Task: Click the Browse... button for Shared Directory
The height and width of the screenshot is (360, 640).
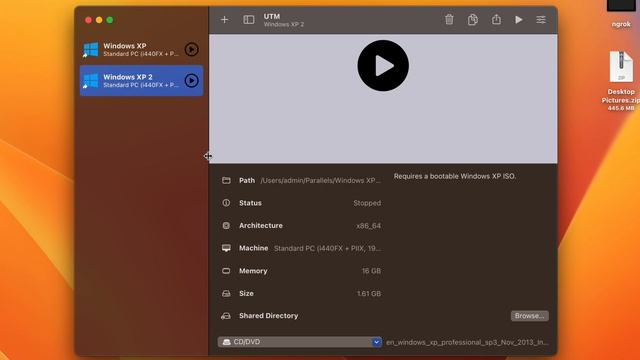Action: (x=529, y=316)
